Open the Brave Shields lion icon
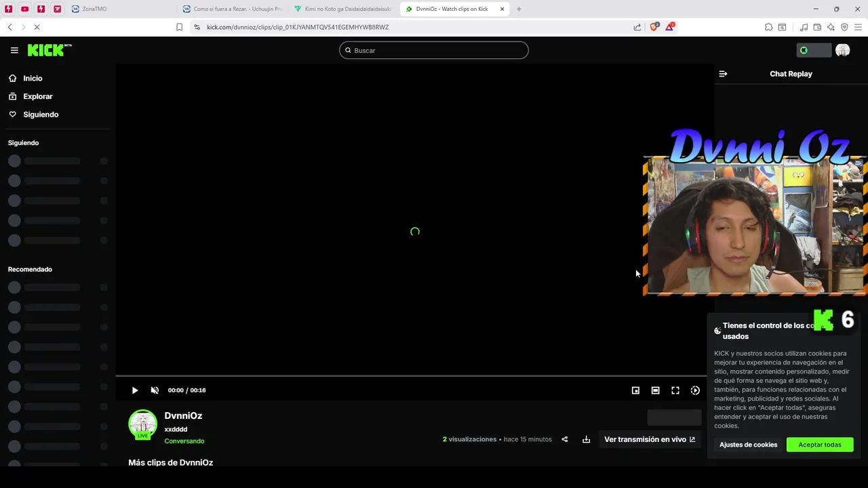868x488 pixels. (654, 27)
